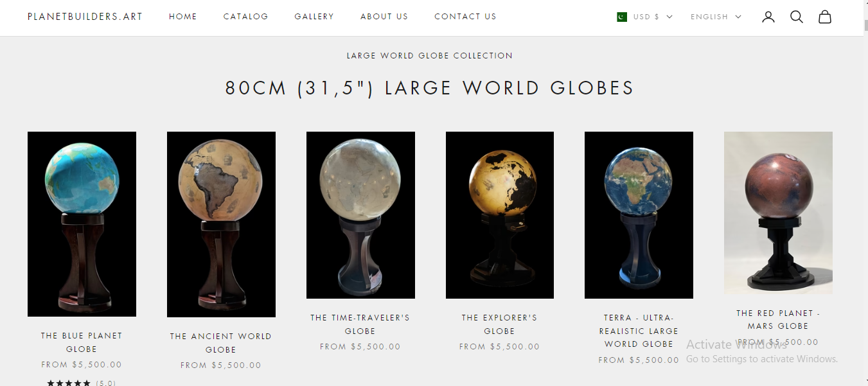Screen dimensions: 868x386
Task: Navigate to About Us page
Action: [x=384, y=17]
